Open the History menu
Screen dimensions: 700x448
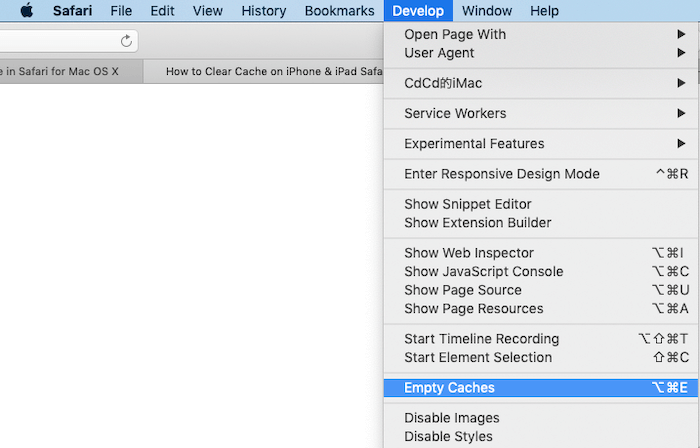263,11
